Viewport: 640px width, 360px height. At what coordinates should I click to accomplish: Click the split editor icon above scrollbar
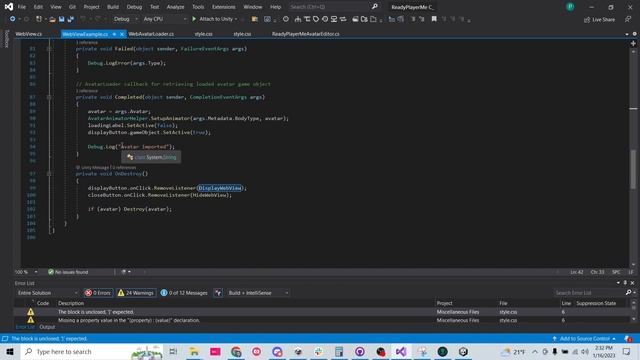coord(633,43)
